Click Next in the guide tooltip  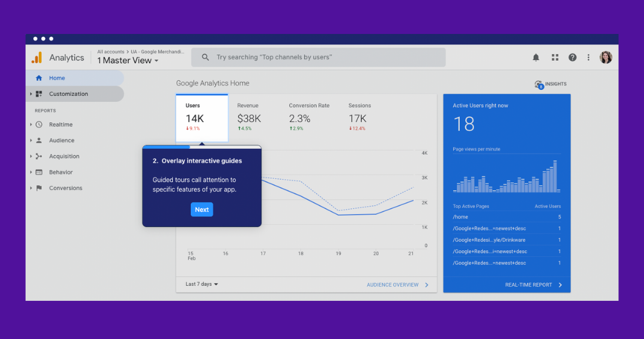point(202,209)
